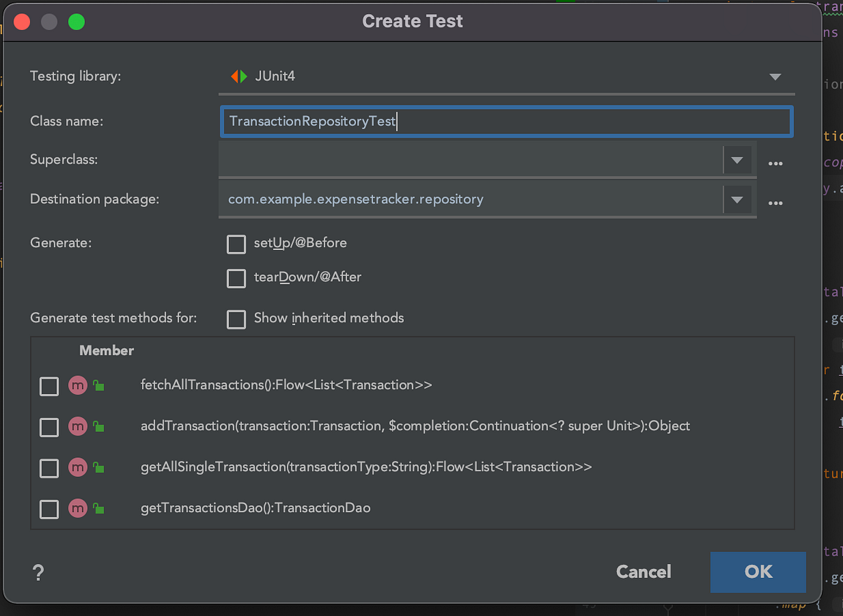Click the help question mark icon
This screenshot has width=843, height=616.
pyautogui.click(x=39, y=572)
